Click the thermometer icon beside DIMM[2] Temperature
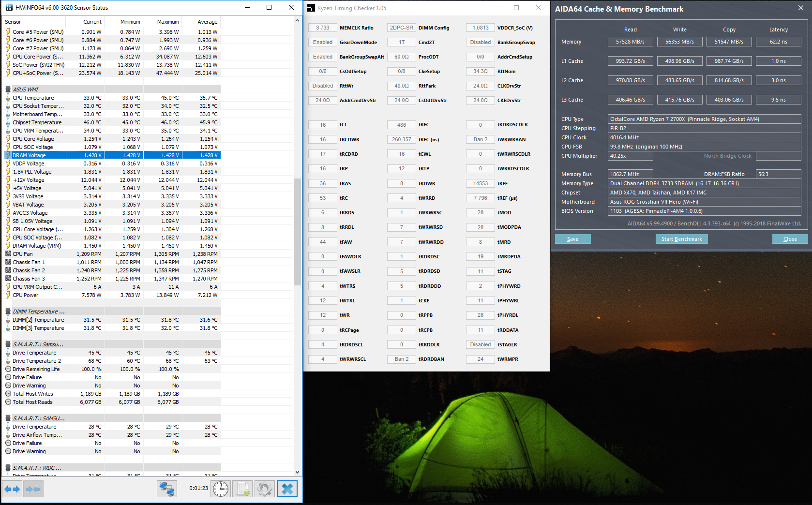Viewport: 812px width, 505px height. (x=8, y=320)
